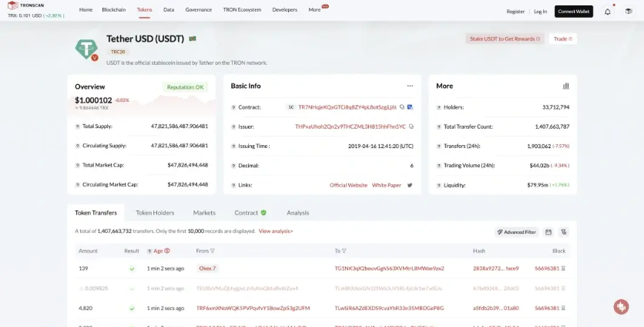This screenshot has height=327, width=644.
Task: Click the Trade button
Action: tap(563, 39)
